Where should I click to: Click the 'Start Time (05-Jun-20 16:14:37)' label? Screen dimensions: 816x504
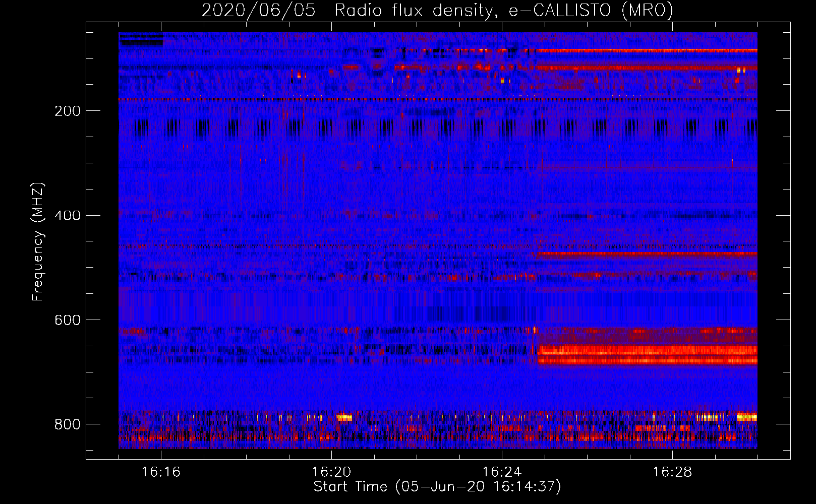437,487
